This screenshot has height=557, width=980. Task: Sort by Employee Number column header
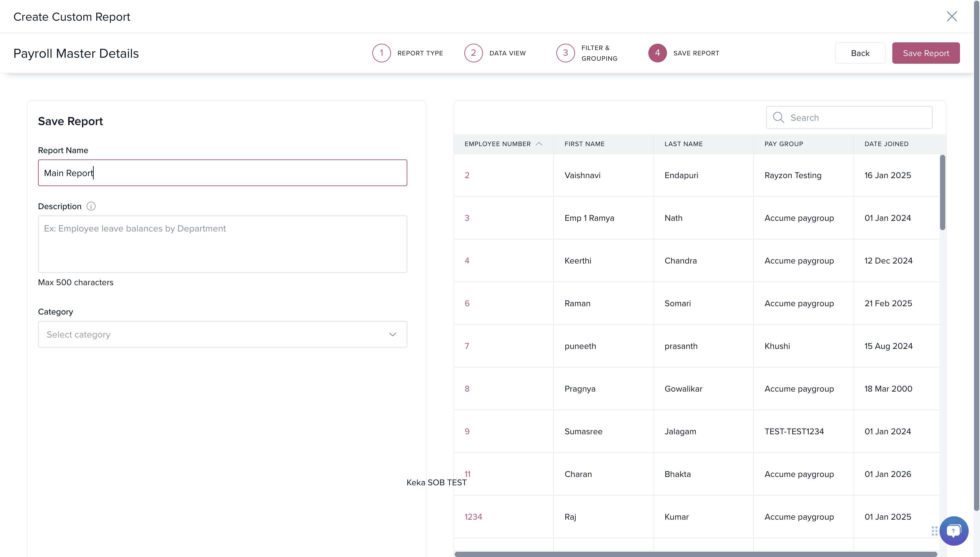click(497, 144)
